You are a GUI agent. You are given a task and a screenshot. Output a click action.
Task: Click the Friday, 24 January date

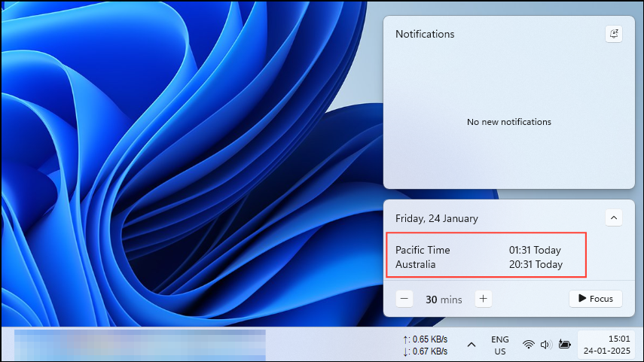tap(437, 218)
